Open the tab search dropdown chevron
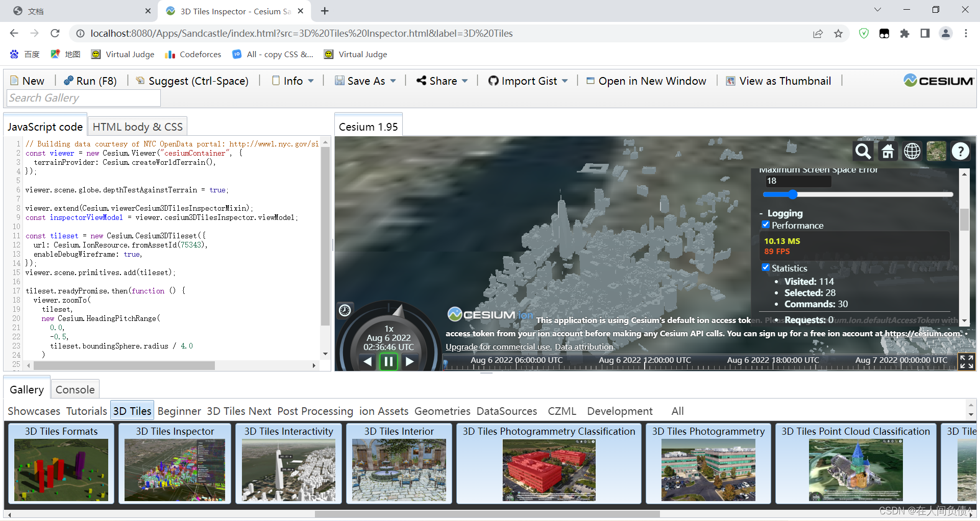 877,10
